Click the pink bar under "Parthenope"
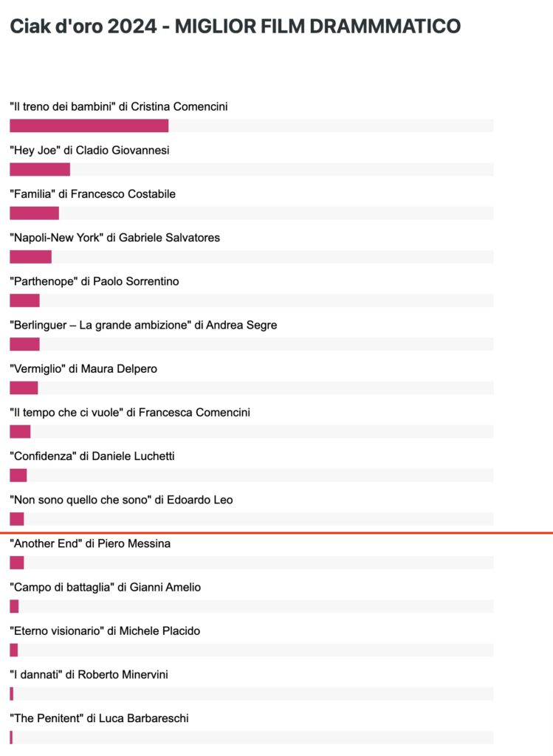This screenshot has width=553, height=756. click(x=24, y=300)
